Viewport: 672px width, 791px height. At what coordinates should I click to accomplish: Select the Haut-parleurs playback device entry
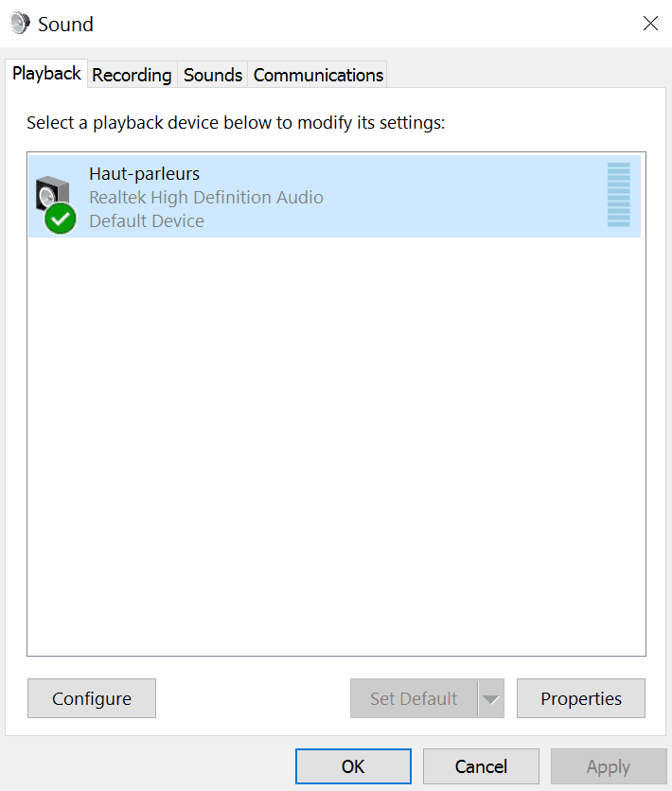pos(284,194)
